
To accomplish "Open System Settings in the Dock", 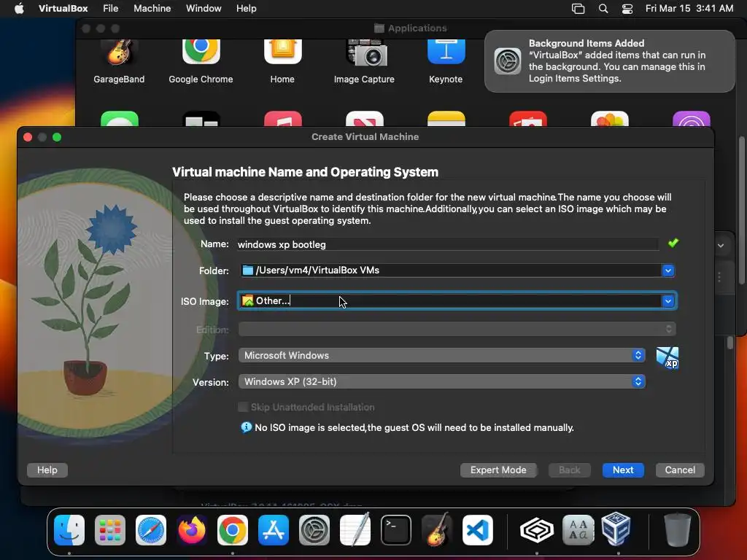I will coord(314,530).
